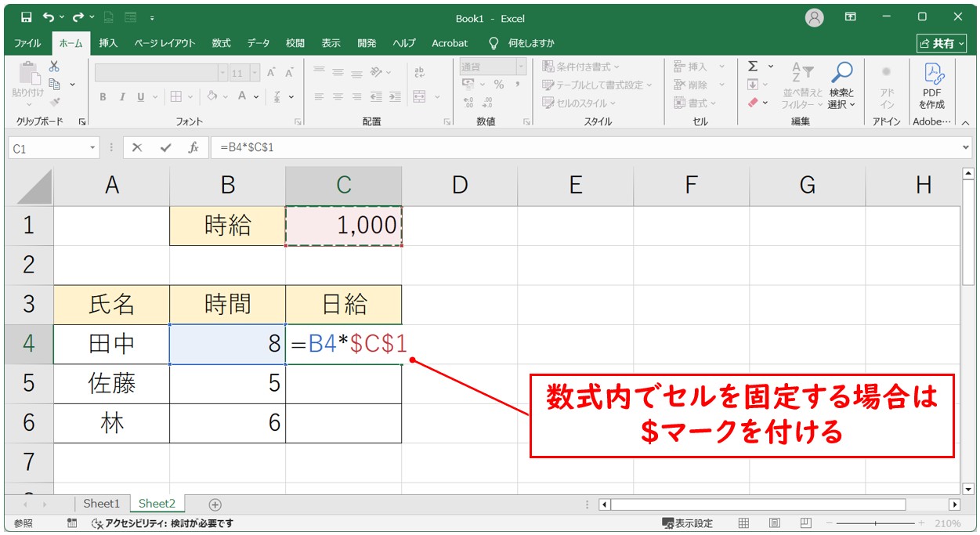Collapse the ribbon with the chevron
Image resolution: width=980 pixels, height=535 pixels.
[x=965, y=122]
